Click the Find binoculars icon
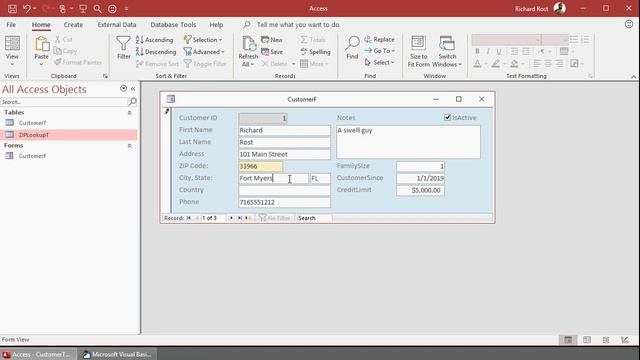This screenshot has height=360, width=640. 352,43
